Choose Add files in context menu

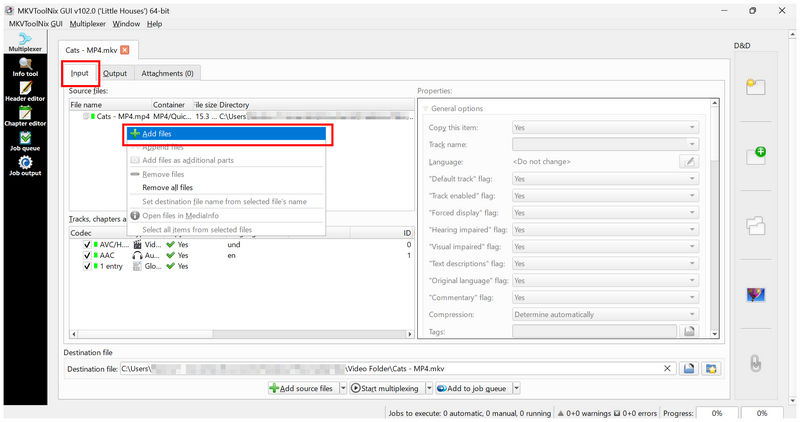pyautogui.click(x=227, y=134)
